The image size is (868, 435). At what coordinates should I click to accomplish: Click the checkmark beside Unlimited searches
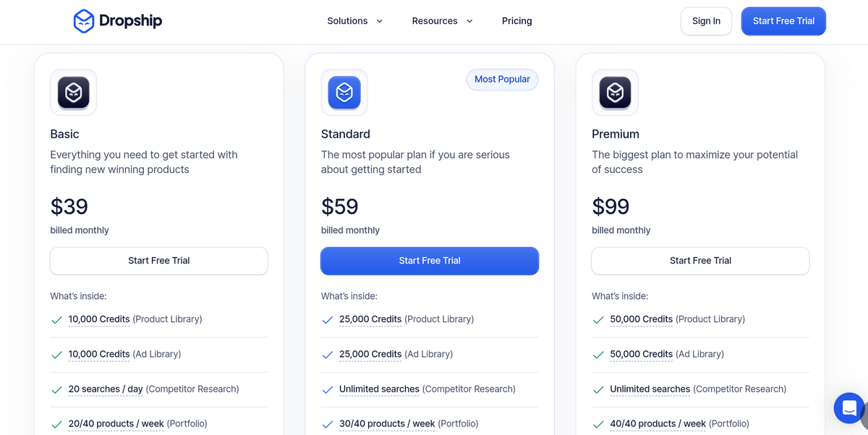[328, 389]
